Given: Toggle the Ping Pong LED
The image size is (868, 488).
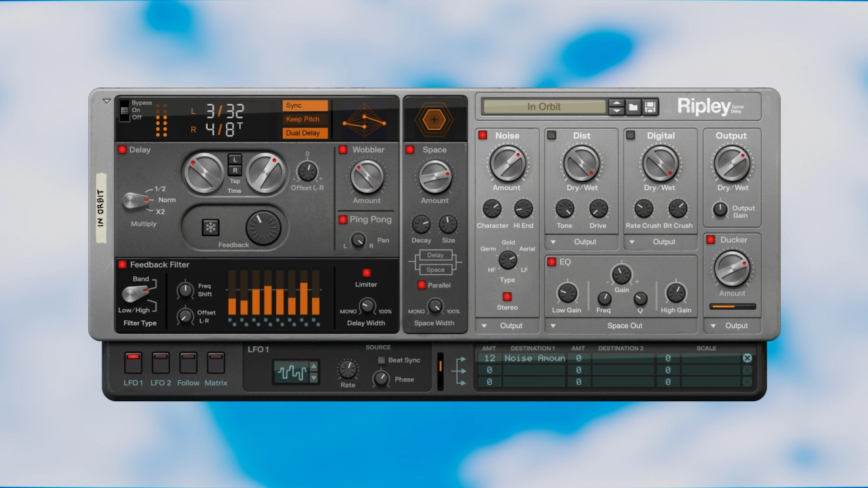Looking at the screenshot, I should 343,220.
